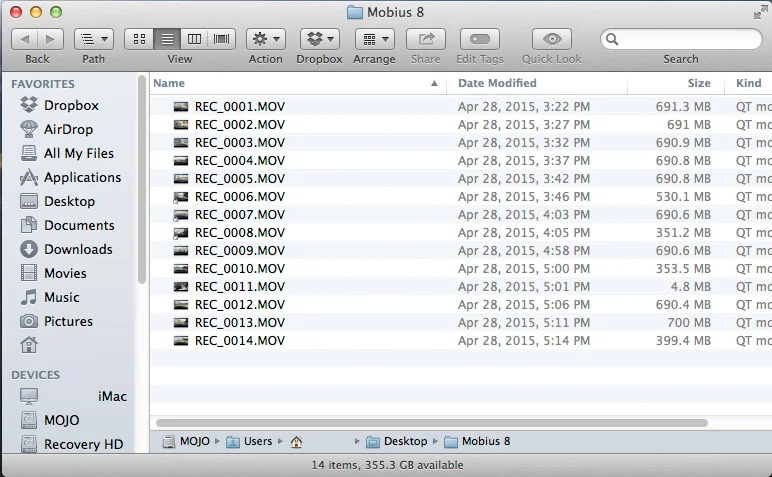The height and width of the screenshot is (477, 772).
Task: Select file REC_0013.MOV
Action: (x=239, y=323)
